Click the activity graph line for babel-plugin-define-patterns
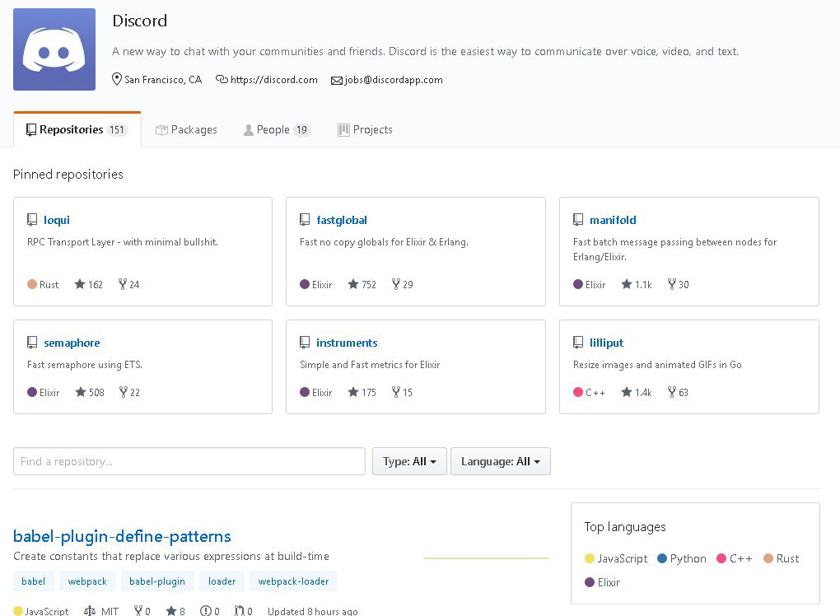This screenshot has height=616, width=840. point(486,558)
